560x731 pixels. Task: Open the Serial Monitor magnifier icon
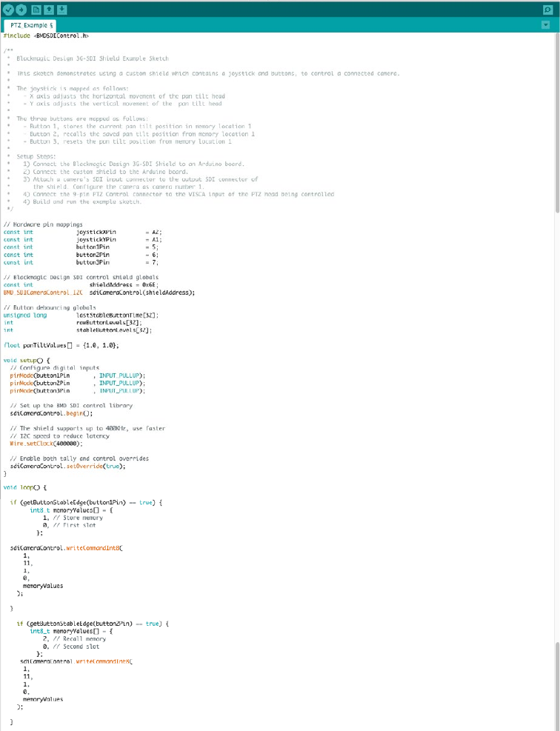(x=547, y=10)
